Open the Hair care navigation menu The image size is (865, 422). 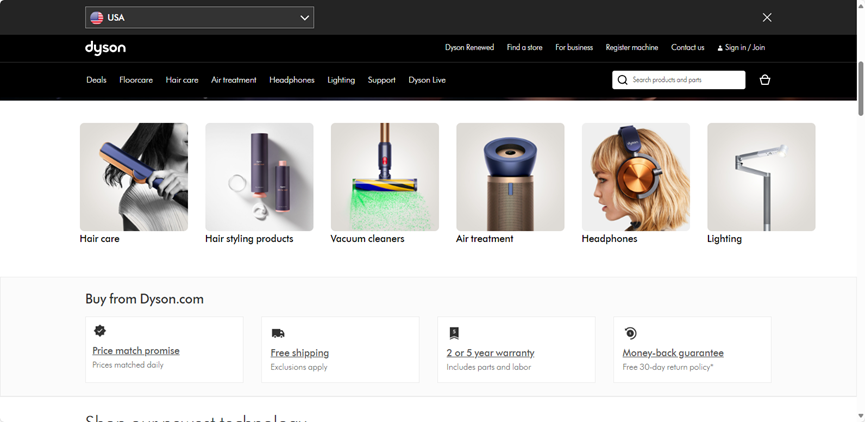182,80
